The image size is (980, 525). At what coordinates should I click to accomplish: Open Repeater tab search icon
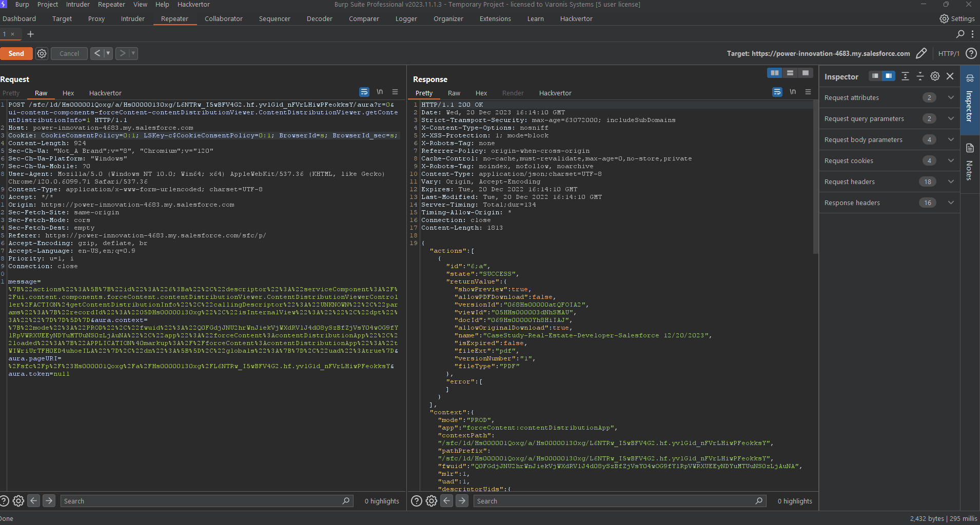(961, 34)
